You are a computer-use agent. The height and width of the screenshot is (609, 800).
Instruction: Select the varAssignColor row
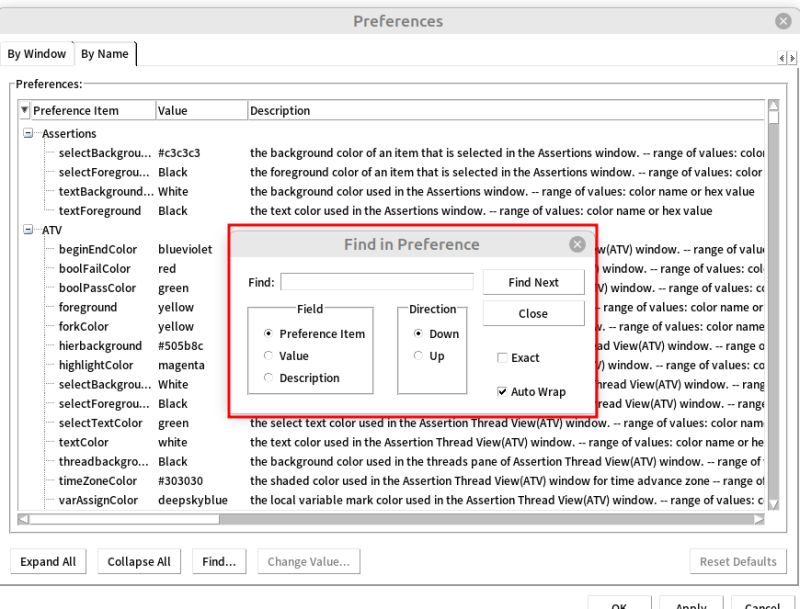pyautogui.click(x=391, y=500)
